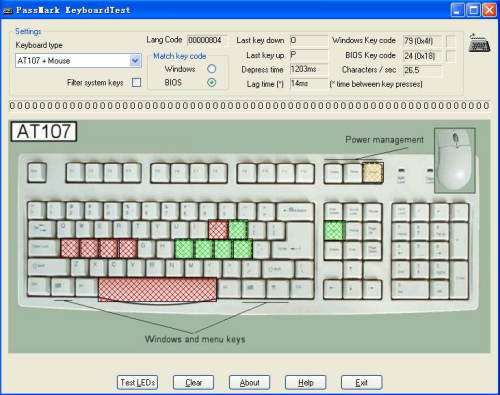Click the Exit button
The image size is (500, 395).
coord(361,382)
